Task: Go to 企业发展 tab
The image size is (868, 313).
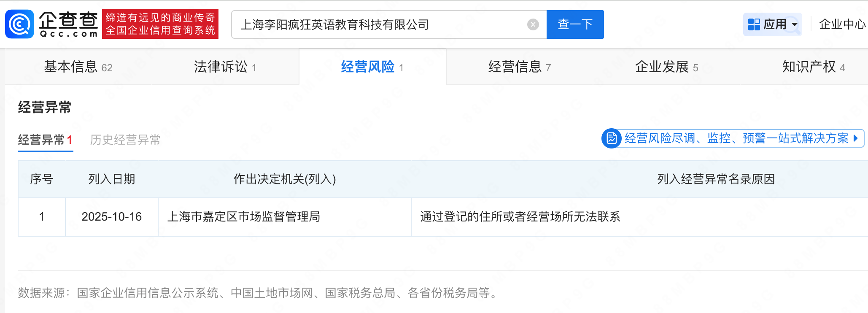Action: pyautogui.click(x=666, y=67)
